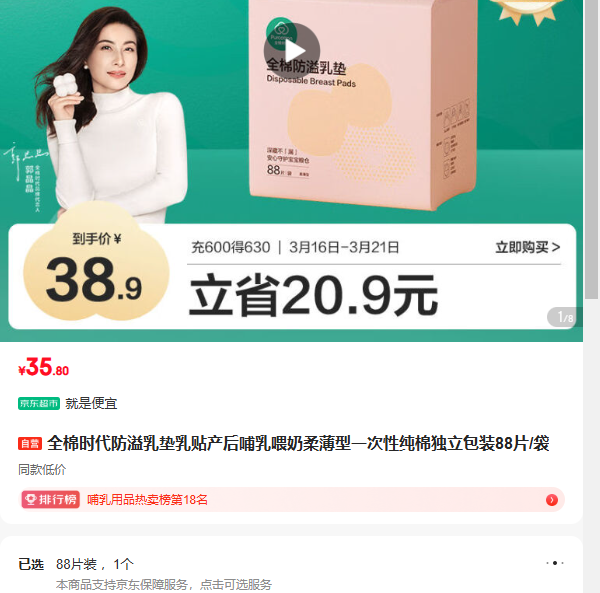Click 本商品支持京东保障服务 service text

(x=164, y=584)
